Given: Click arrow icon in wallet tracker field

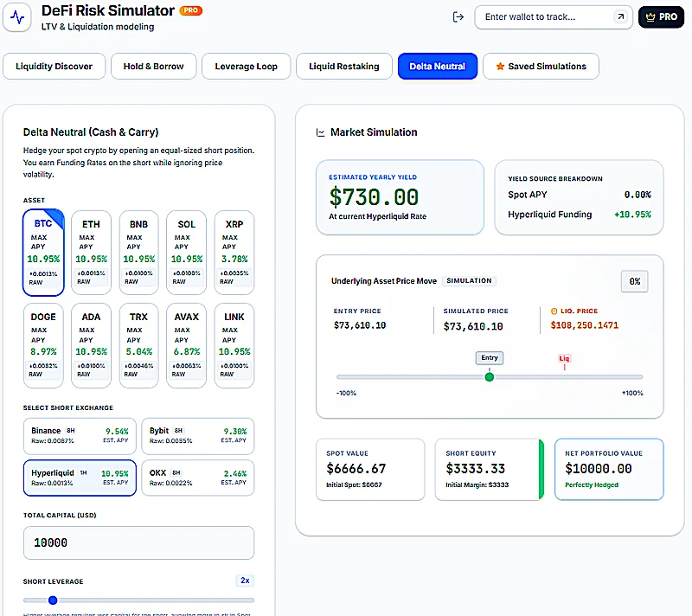Looking at the screenshot, I should [x=620, y=16].
